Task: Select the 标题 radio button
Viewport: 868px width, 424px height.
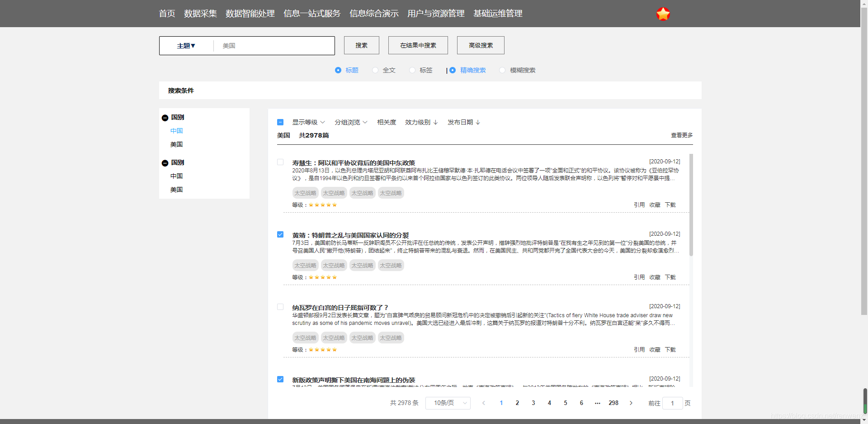Action: [x=338, y=70]
